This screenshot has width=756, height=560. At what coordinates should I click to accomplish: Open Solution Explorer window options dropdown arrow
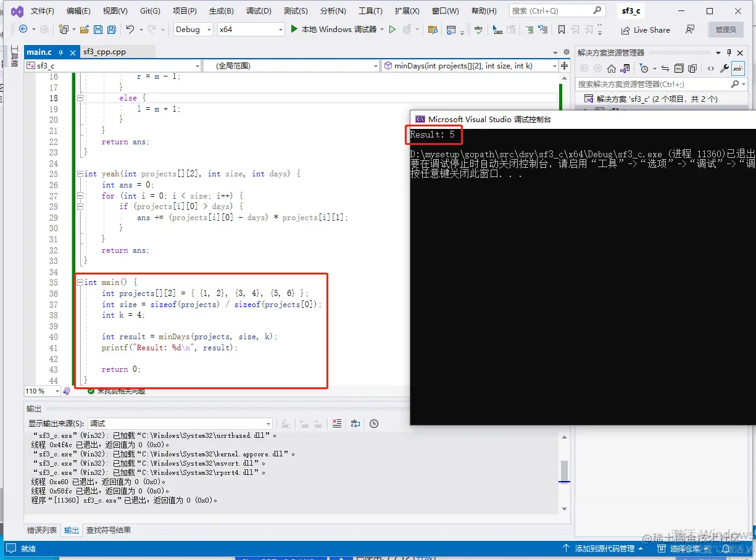tap(718, 52)
